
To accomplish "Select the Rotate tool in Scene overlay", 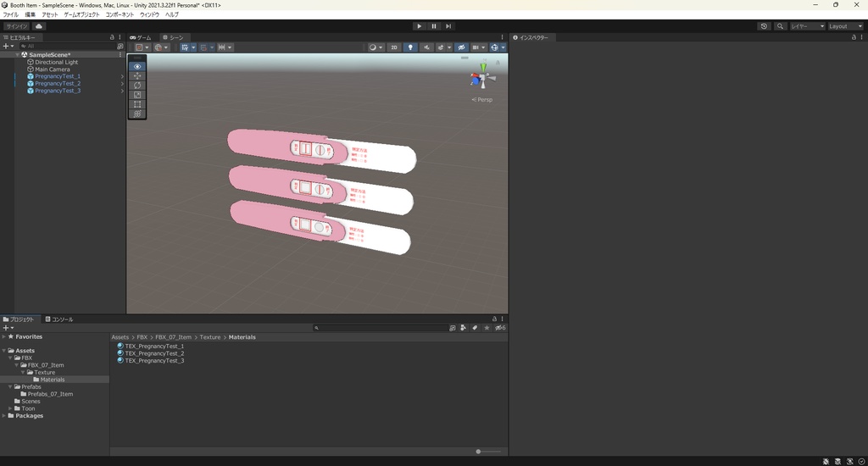I will (137, 86).
